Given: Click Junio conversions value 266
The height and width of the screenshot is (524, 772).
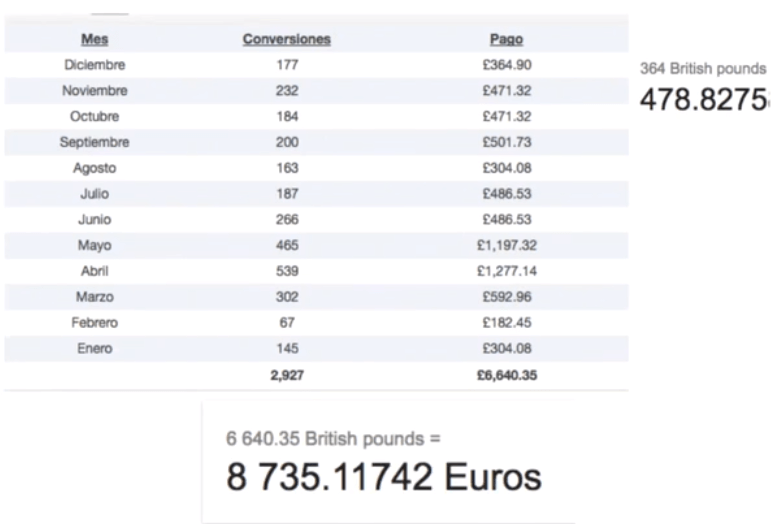Looking at the screenshot, I should point(287,220).
